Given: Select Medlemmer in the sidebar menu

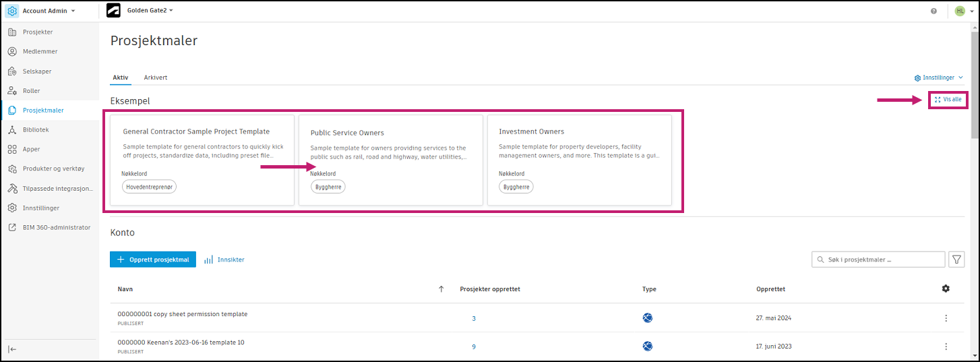Looking at the screenshot, I should (x=40, y=51).
